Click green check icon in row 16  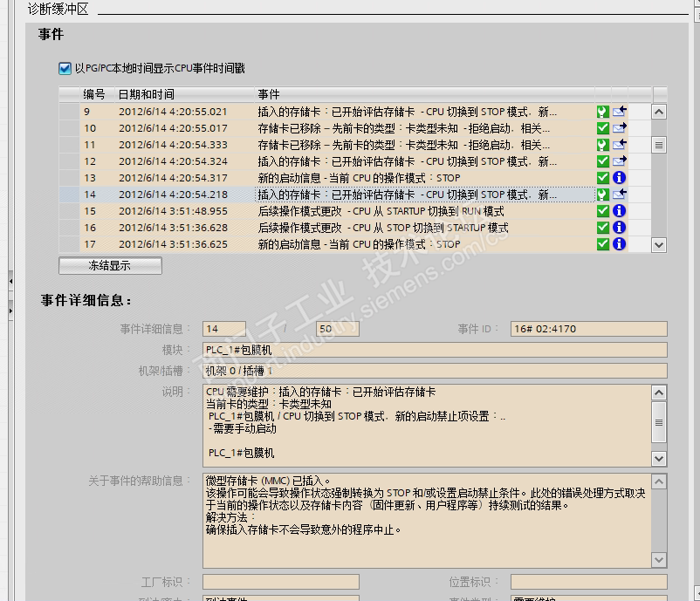602,228
